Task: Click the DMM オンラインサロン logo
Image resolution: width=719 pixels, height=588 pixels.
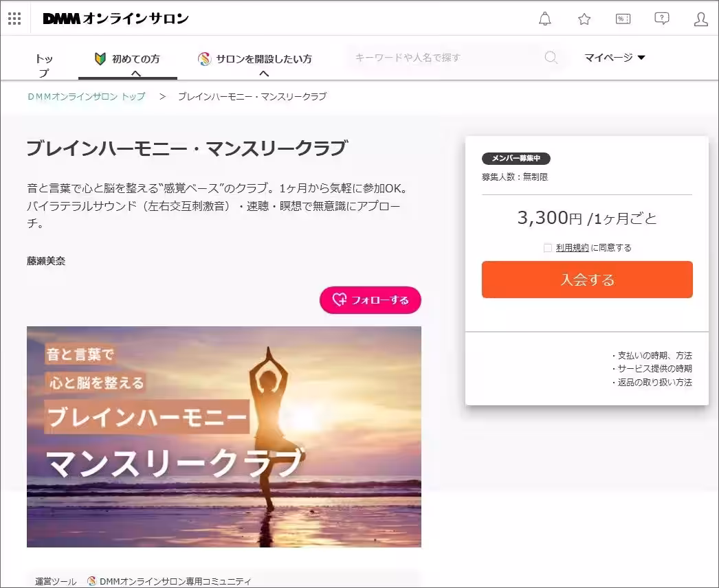Action: pos(115,19)
